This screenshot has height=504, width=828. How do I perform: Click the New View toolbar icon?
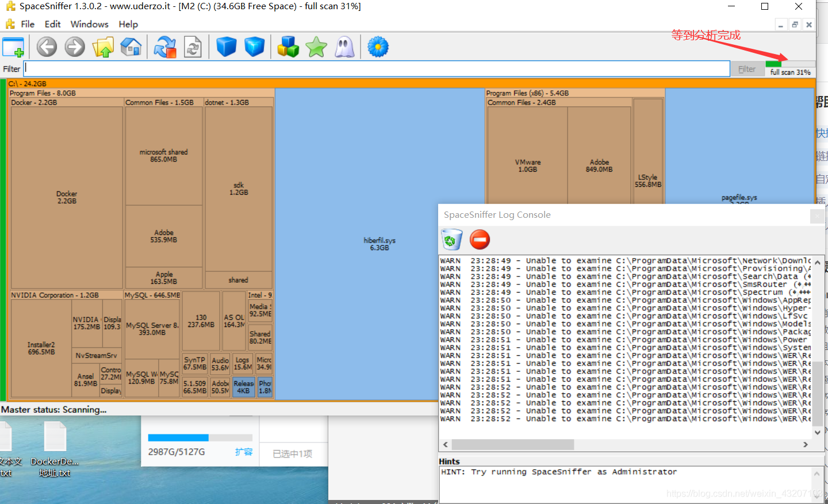[13, 47]
